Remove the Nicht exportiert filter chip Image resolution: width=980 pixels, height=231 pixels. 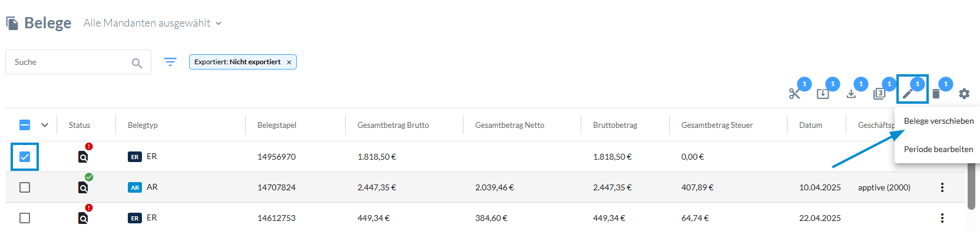[289, 62]
